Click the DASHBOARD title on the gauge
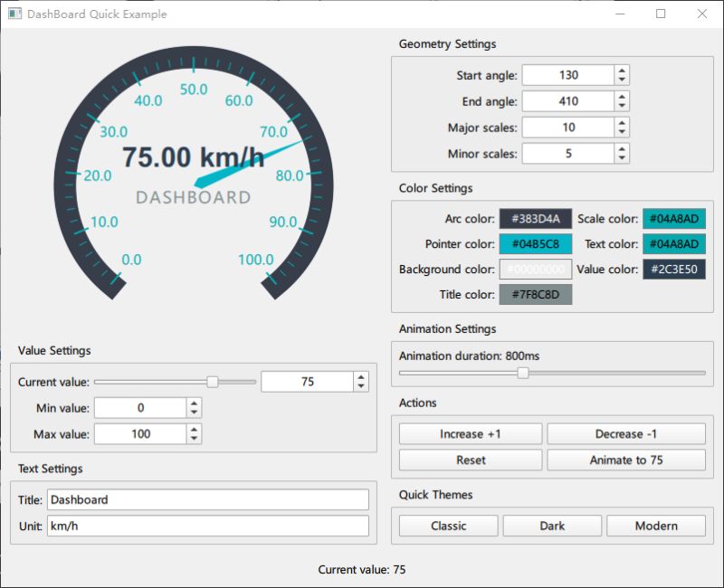724x588 pixels. (194, 197)
